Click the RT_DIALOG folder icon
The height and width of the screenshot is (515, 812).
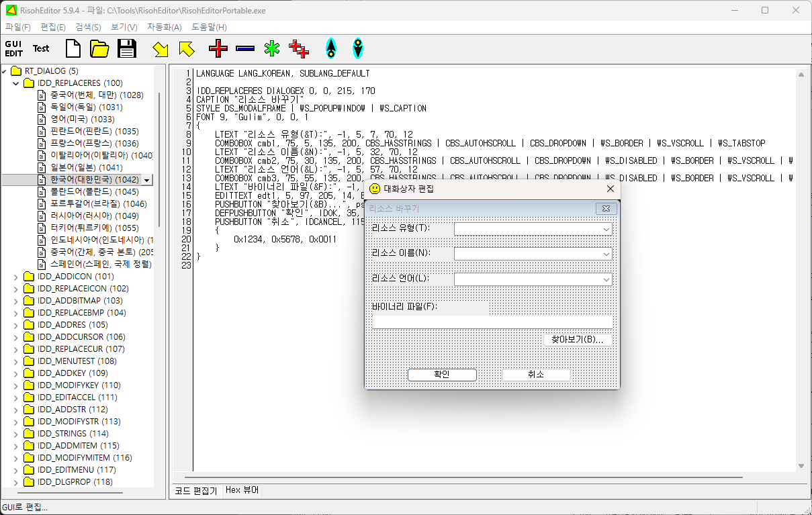point(17,71)
